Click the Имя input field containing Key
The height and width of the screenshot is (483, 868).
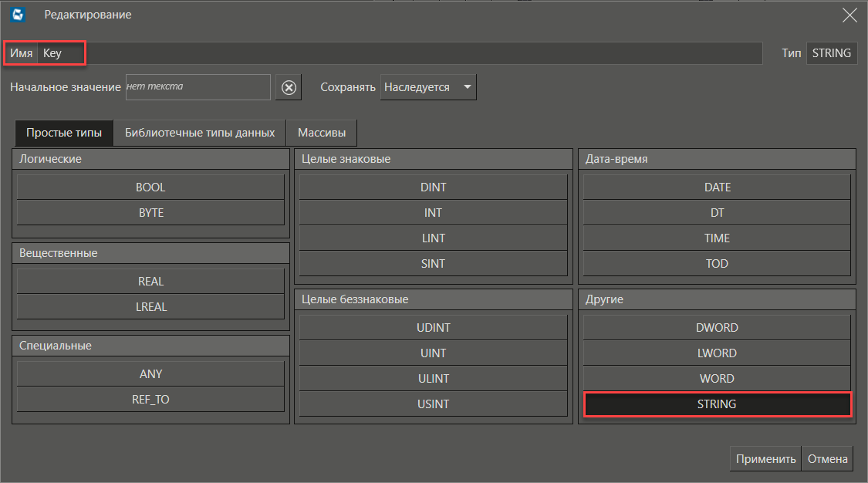tap(400, 53)
